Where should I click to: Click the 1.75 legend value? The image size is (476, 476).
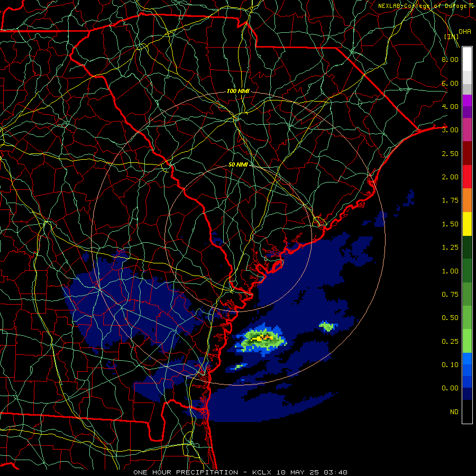[450, 200]
